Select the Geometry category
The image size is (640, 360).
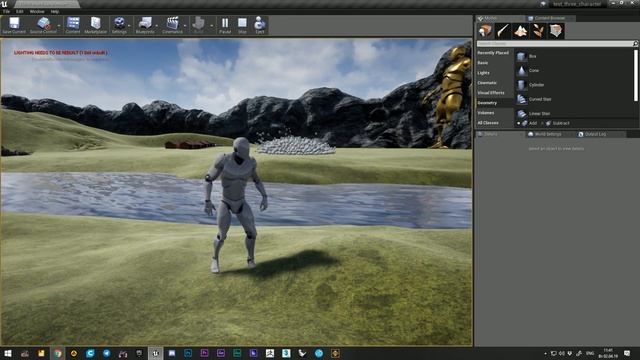[495, 103]
